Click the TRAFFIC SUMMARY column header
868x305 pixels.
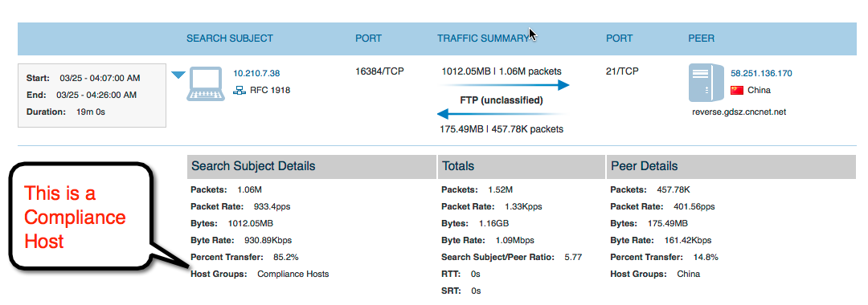[483, 39]
